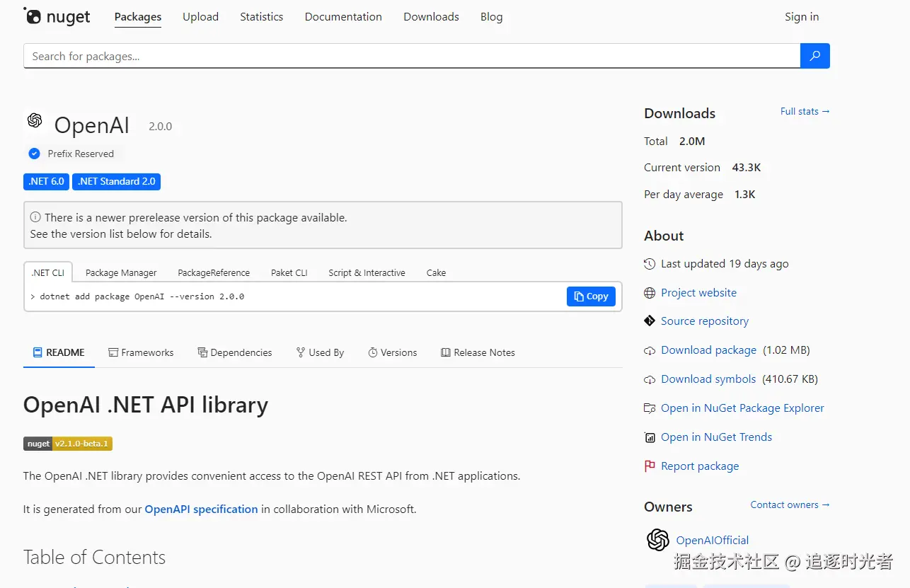Switch to the Release Notes tab
The image size is (910, 588).
click(x=478, y=352)
